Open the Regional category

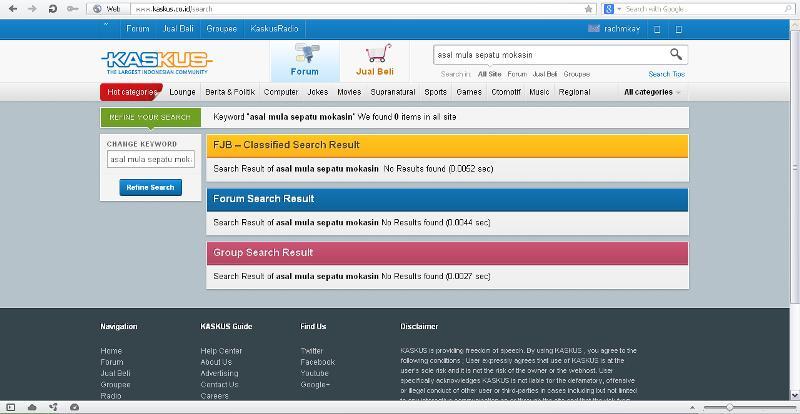[574, 92]
